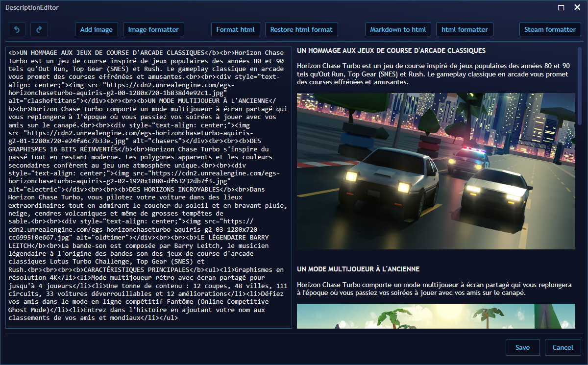Viewport: 588px width, 365px height.
Task: Cancel editing the description
Action: point(563,347)
